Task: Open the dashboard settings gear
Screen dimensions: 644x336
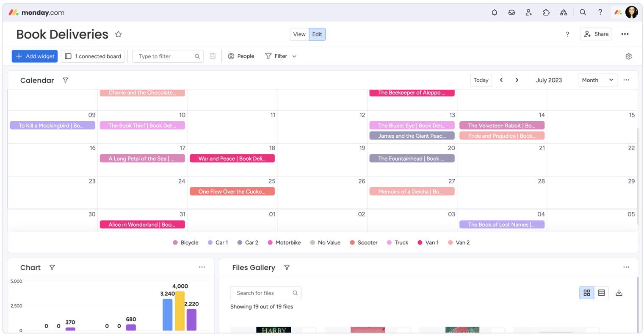Action: click(x=629, y=56)
